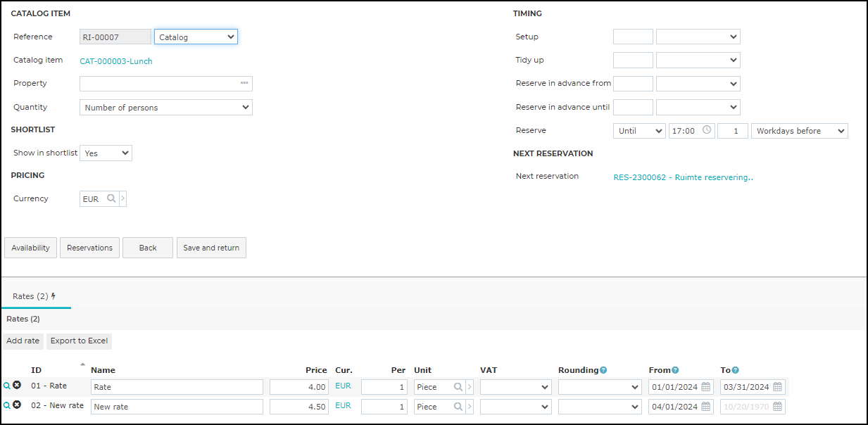This screenshot has width=868, height=425.
Task: Search unit Piece in 02 - New rate row
Action: [x=458, y=407]
